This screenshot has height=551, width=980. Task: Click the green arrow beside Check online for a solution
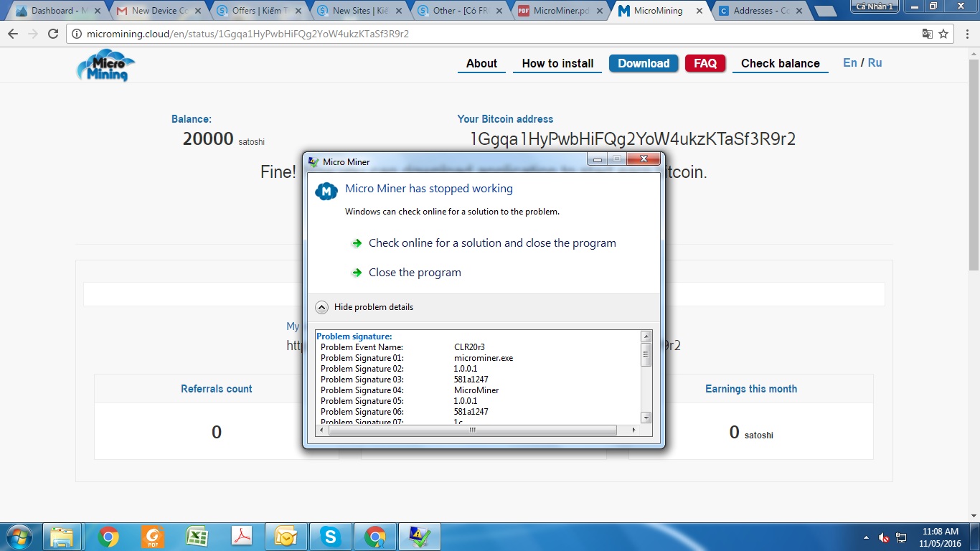click(x=357, y=243)
